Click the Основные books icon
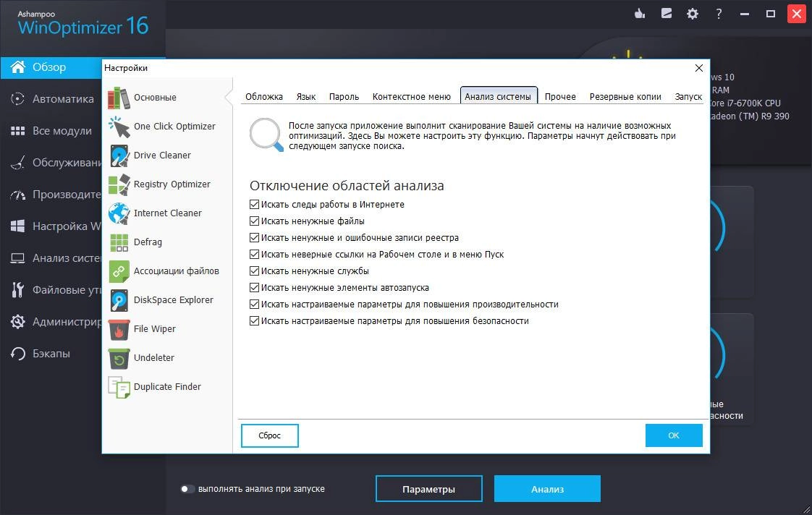812x515 pixels. pos(119,98)
